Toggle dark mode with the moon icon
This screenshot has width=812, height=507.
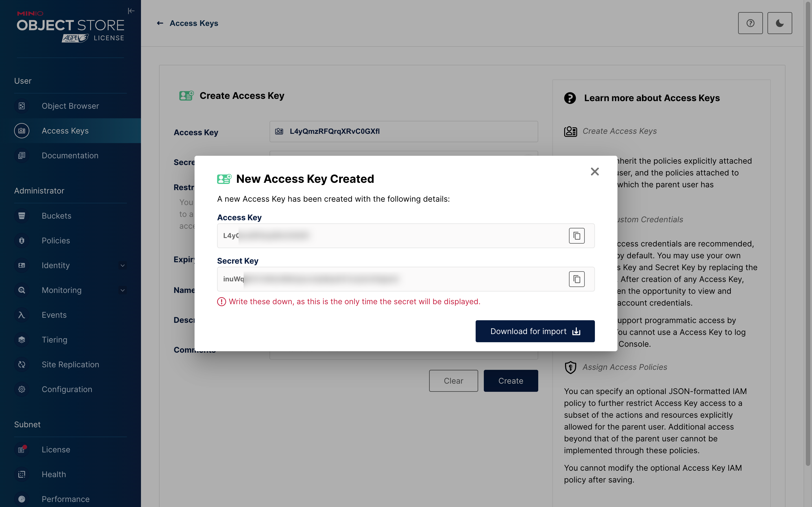click(x=780, y=23)
